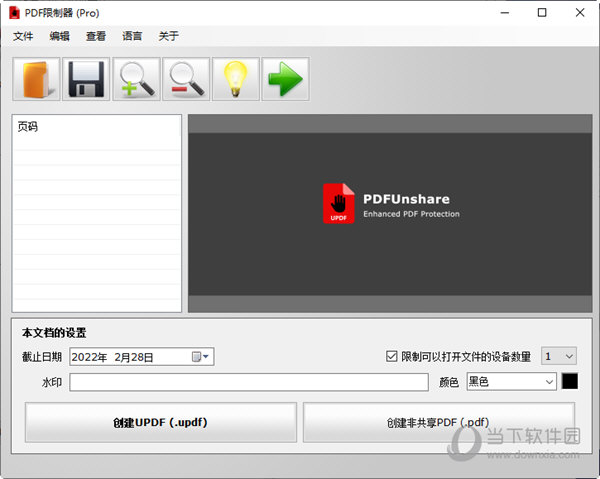
Task: Click the 2022年 part of the date field
Action: pyautogui.click(x=89, y=357)
